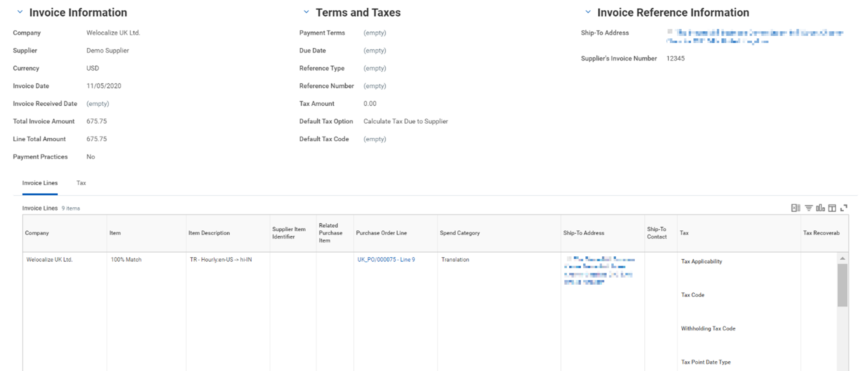The height and width of the screenshot is (371, 868).
Task: Open the filter options for Invoice Lines
Action: click(809, 208)
